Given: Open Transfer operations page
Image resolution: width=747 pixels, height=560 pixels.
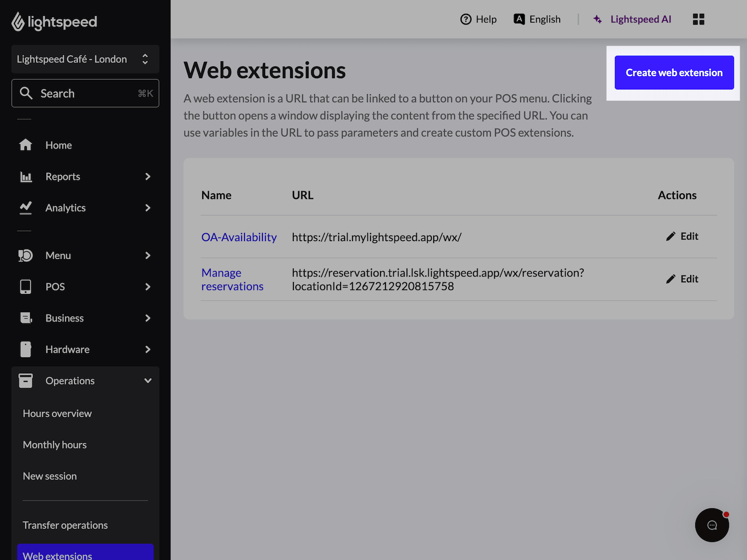Looking at the screenshot, I should click(65, 525).
